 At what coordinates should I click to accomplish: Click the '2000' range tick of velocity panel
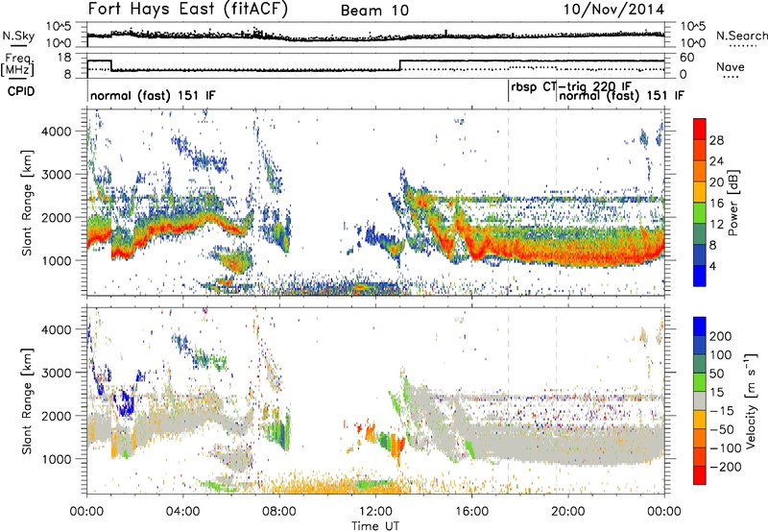point(56,416)
